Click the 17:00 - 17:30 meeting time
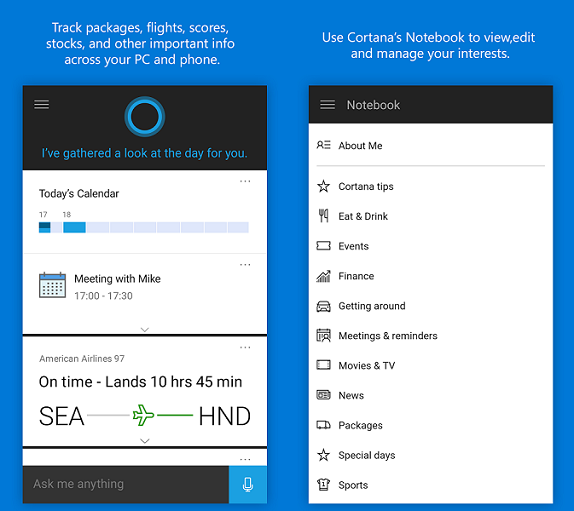This screenshot has width=574, height=511. coord(103,296)
